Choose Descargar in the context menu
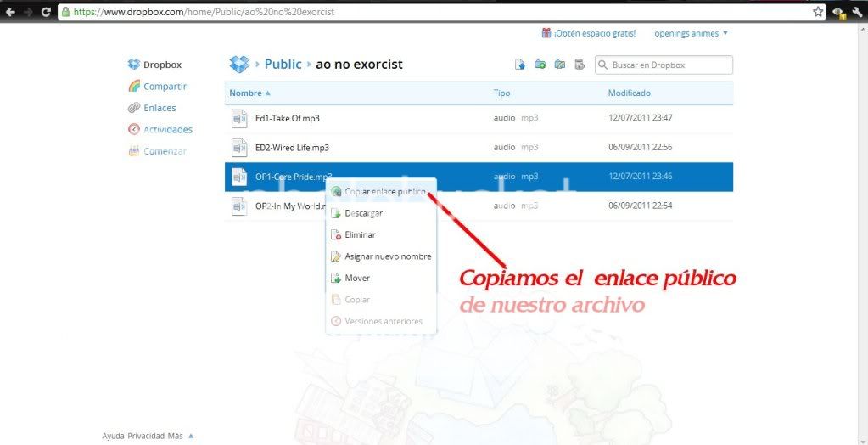Image resolution: width=868 pixels, height=445 pixels. click(381, 213)
